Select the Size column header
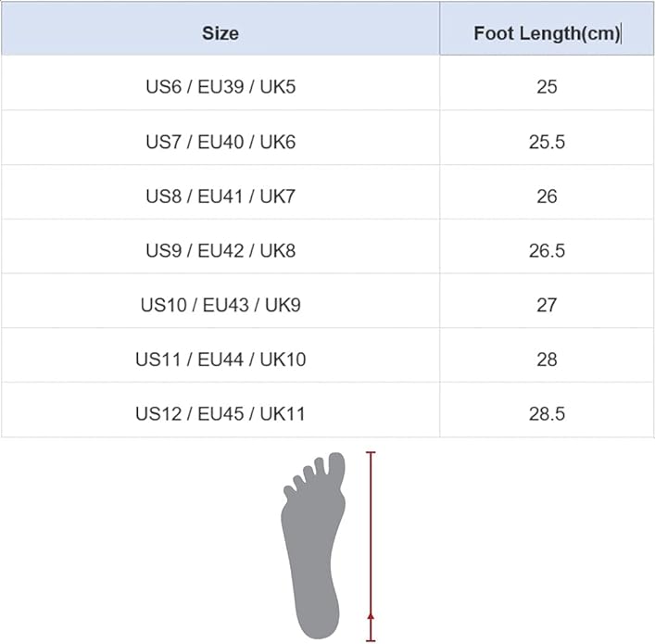Image resolution: width=655 pixels, height=644 pixels. click(x=220, y=33)
